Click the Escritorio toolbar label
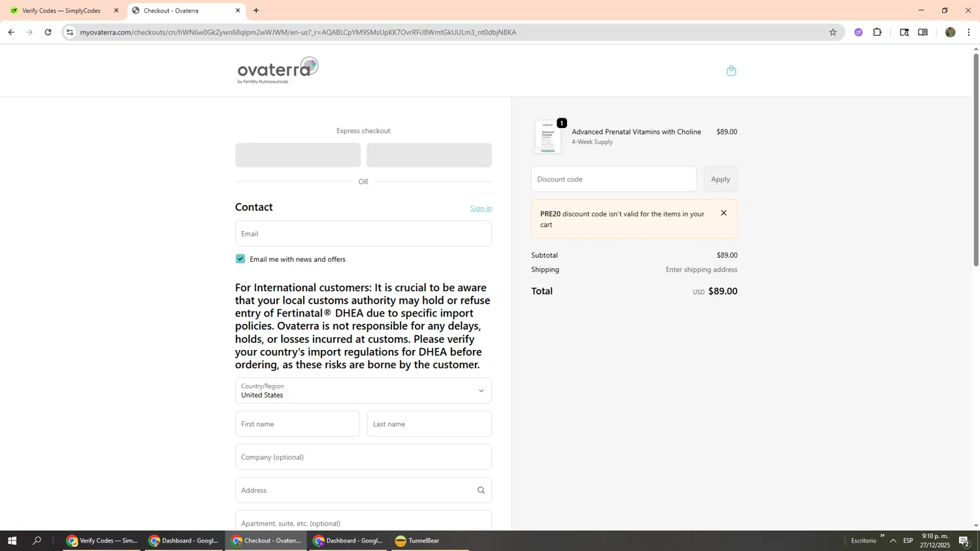Image resolution: width=980 pixels, height=551 pixels. (864, 541)
